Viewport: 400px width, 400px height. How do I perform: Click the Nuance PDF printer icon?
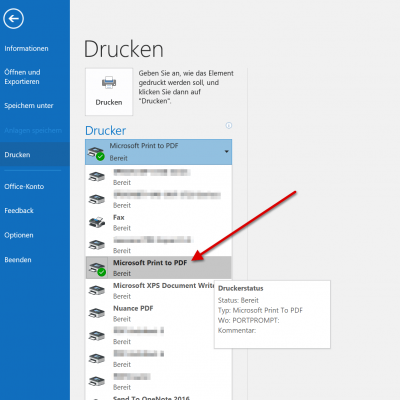[97, 313]
